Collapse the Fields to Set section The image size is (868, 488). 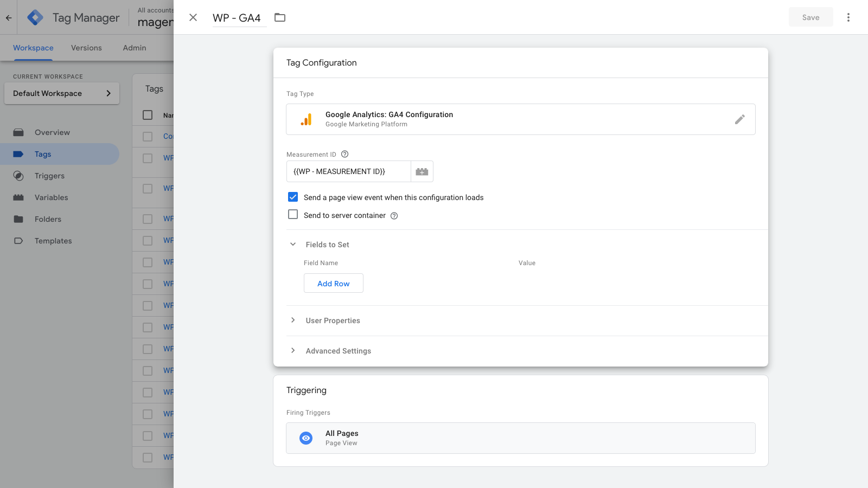pos(293,245)
